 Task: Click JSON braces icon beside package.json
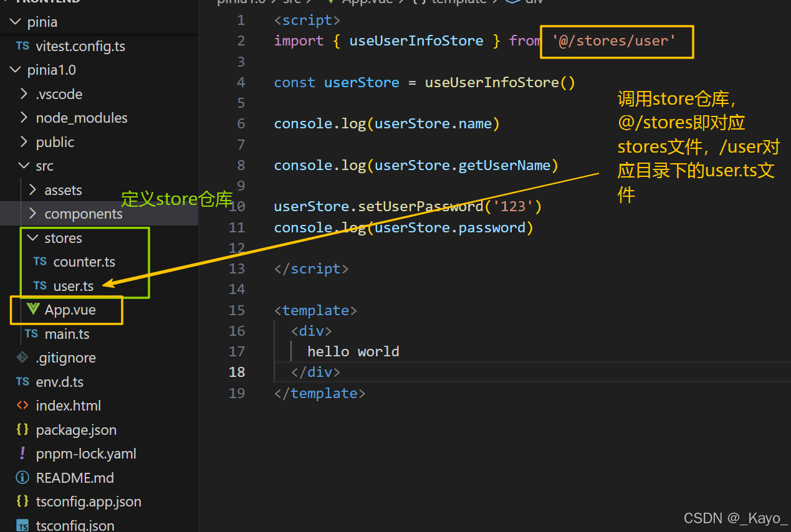(22, 430)
